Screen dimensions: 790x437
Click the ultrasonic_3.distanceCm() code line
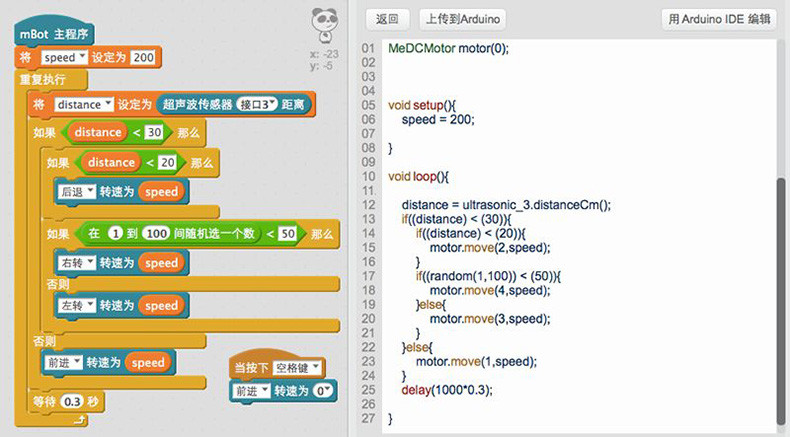point(506,205)
